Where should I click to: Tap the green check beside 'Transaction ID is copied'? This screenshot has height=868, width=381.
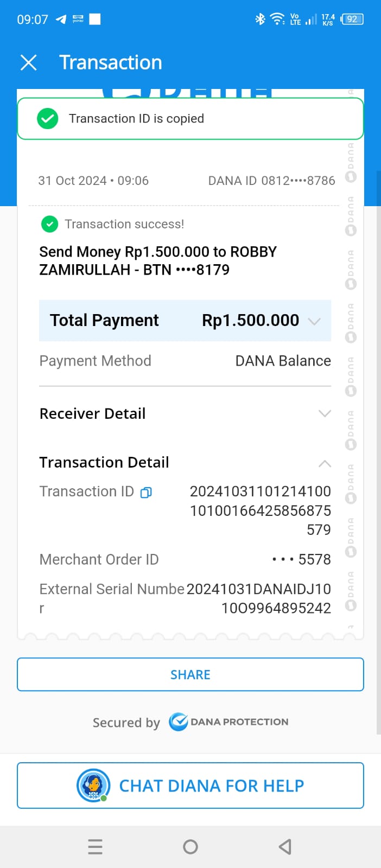tap(48, 119)
